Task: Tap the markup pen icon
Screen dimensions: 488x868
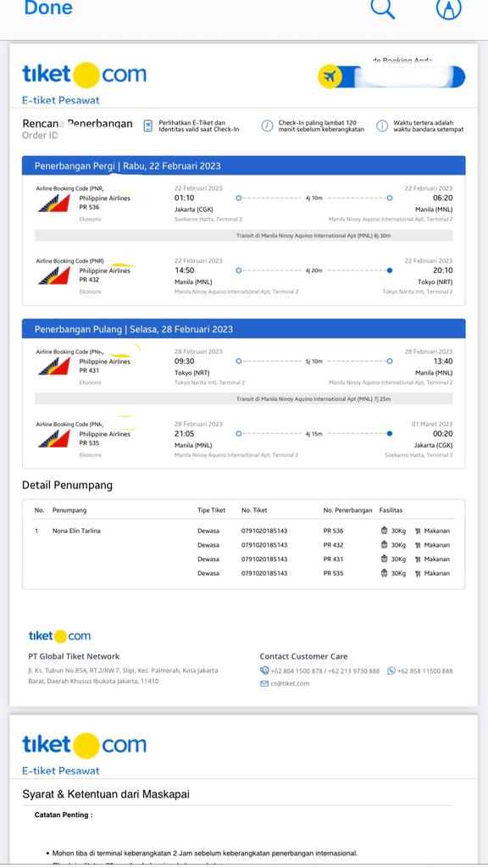Action: [449, 8]
